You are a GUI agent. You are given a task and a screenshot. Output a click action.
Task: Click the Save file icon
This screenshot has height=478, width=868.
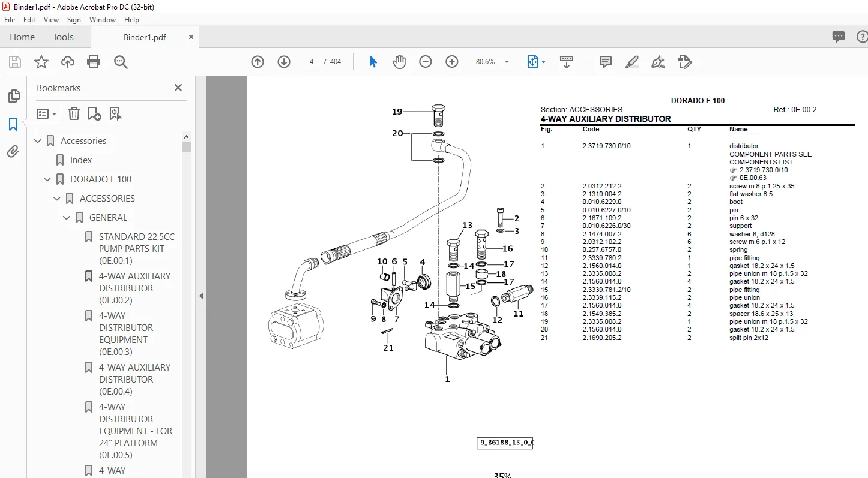point(15,62)
